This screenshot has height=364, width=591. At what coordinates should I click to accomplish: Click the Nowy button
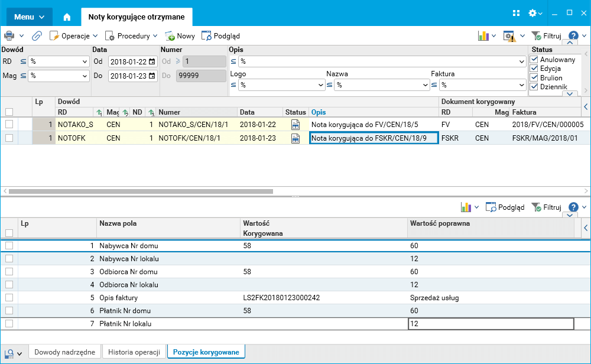click(180, 36)
